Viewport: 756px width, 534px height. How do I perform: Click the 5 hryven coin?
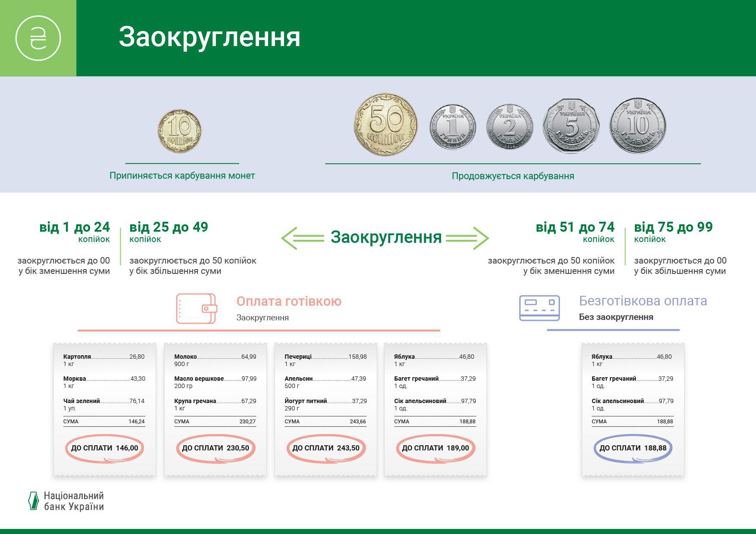[571, 126]
